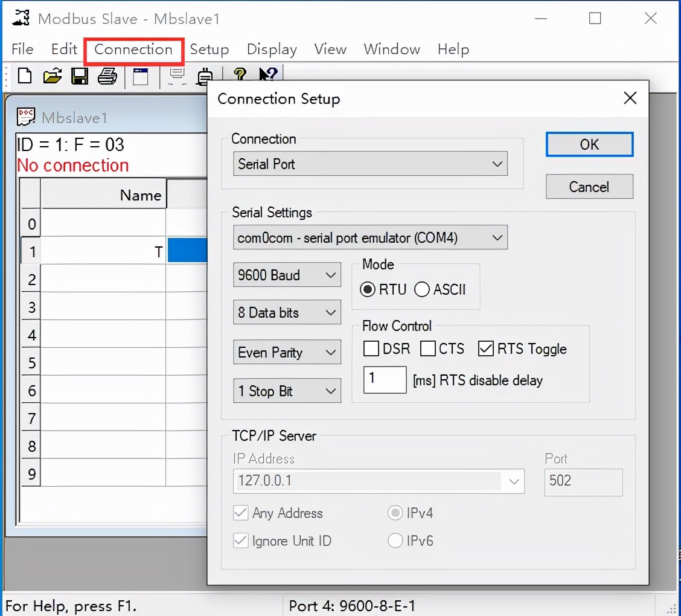Viewport: 681px width, 616px height.
Task: Click the New document toolbar icon
Action: 25,76
